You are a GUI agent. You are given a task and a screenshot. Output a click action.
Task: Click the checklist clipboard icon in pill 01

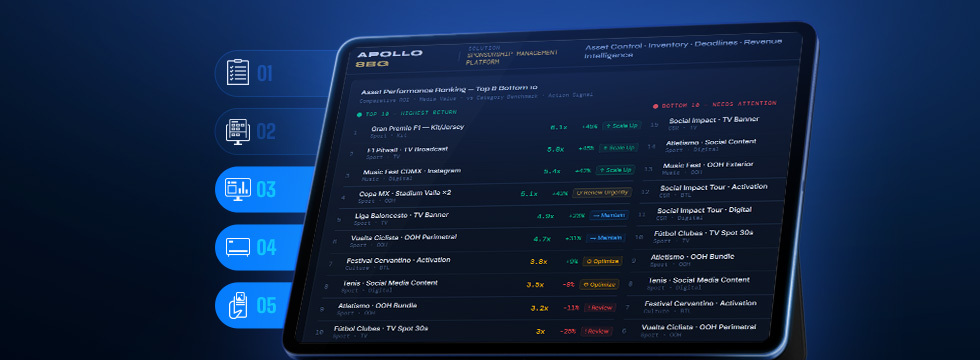tap(238, 73)
